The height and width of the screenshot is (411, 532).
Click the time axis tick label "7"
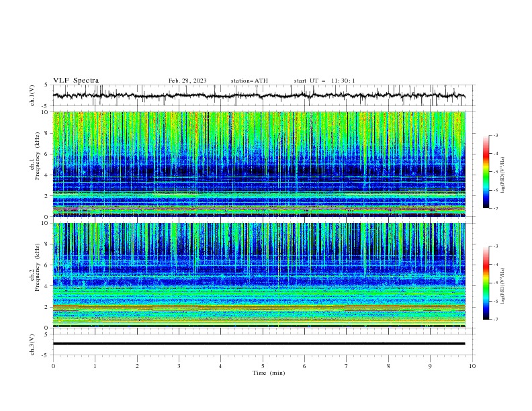(x=347, y=366)
